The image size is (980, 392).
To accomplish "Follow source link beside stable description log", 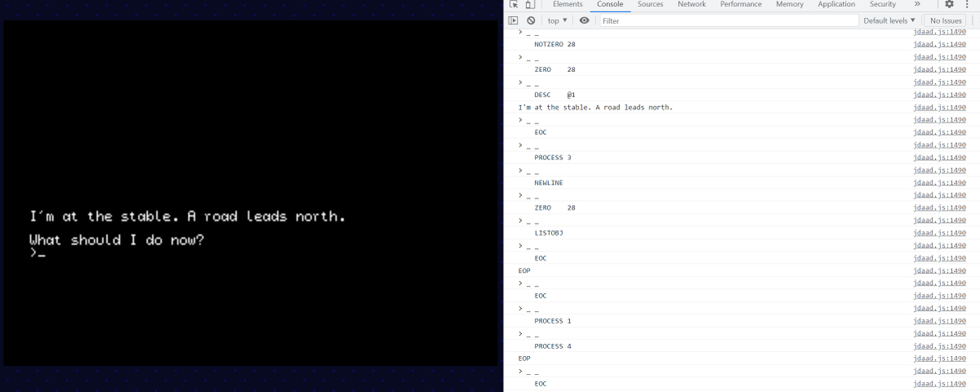I will (x=939, y=107).
